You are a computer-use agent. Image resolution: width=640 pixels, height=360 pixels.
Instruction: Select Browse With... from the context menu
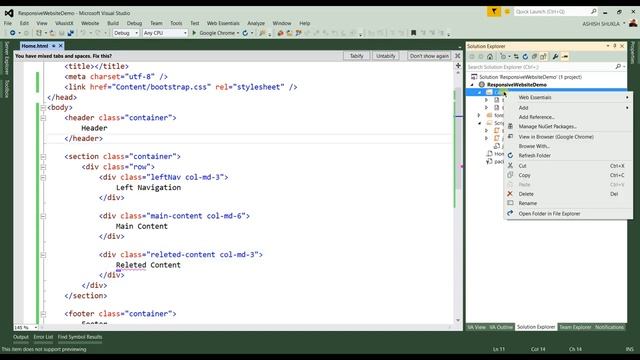(568, 146)
